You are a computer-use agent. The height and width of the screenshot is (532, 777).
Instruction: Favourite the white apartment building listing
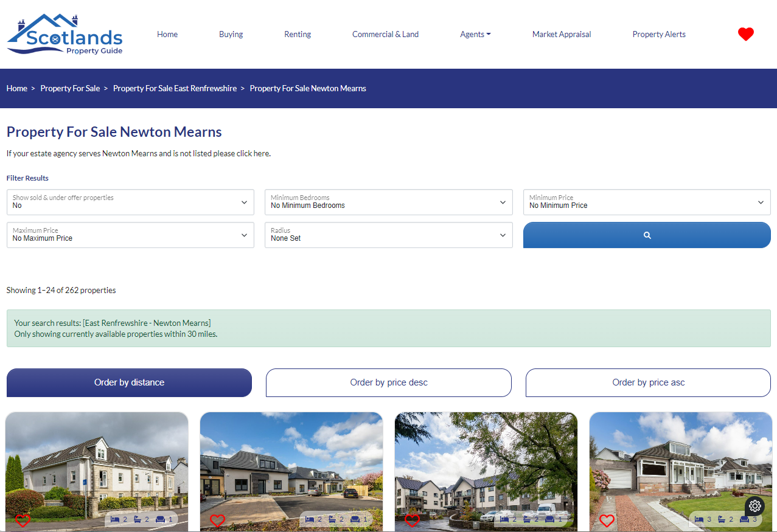point(23,520)
